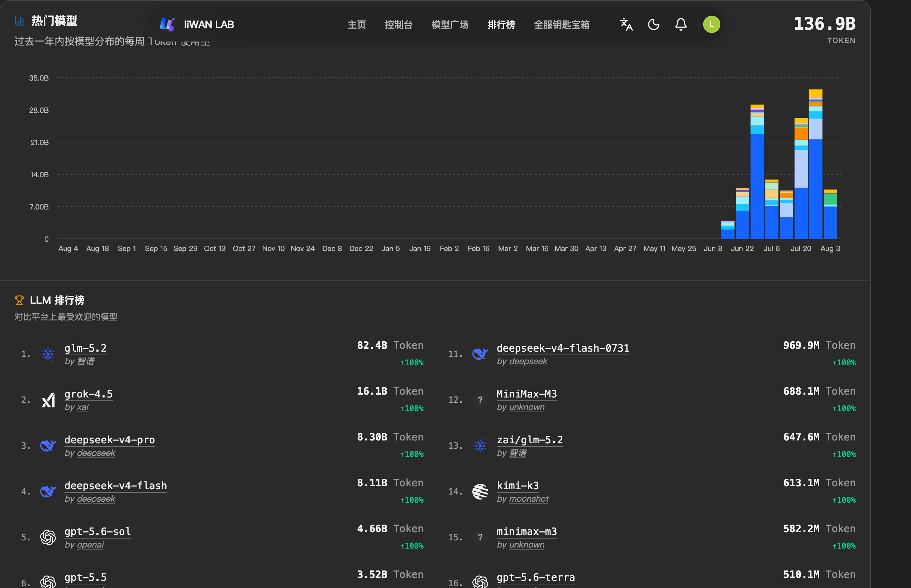Viewport: 911px width, 588px height.
Task: Open the kimi-k3 model link
Action: [518, 486]
